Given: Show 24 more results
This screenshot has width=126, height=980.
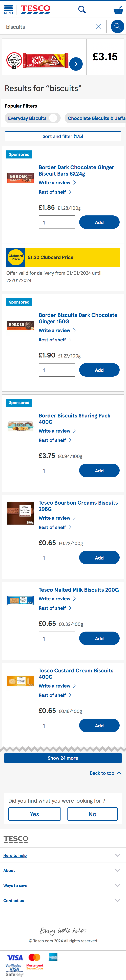Looking at the screenshot, I should [x=63, y=758].
